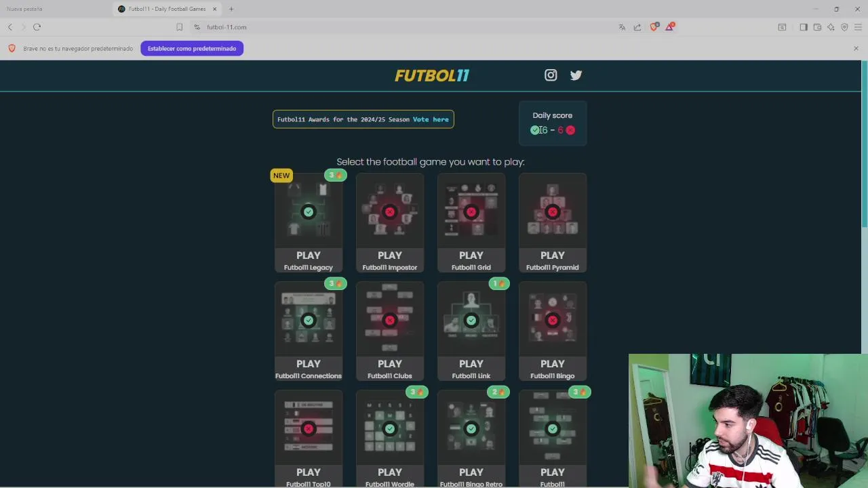The image size is (868, 488).
Task: Go back to previous page
Action: point(10,27)
